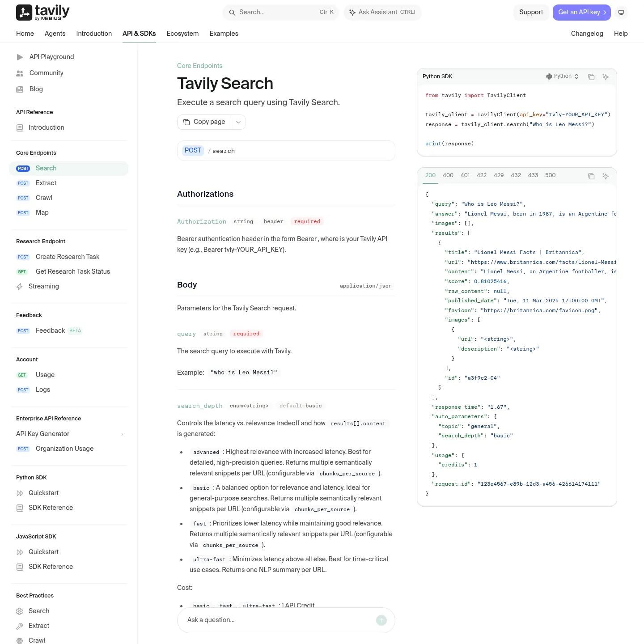Open the POST Extract endpoint page

coord(68,183)
